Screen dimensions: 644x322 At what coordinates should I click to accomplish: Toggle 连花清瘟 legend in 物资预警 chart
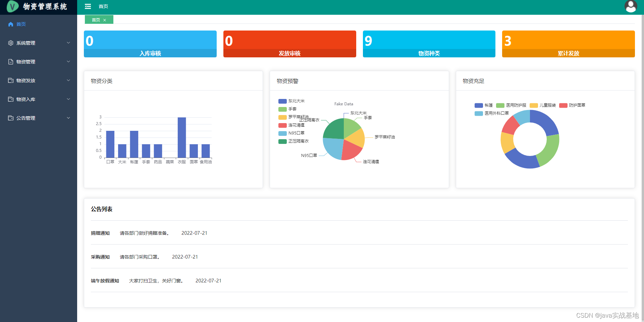click(291, 125)
